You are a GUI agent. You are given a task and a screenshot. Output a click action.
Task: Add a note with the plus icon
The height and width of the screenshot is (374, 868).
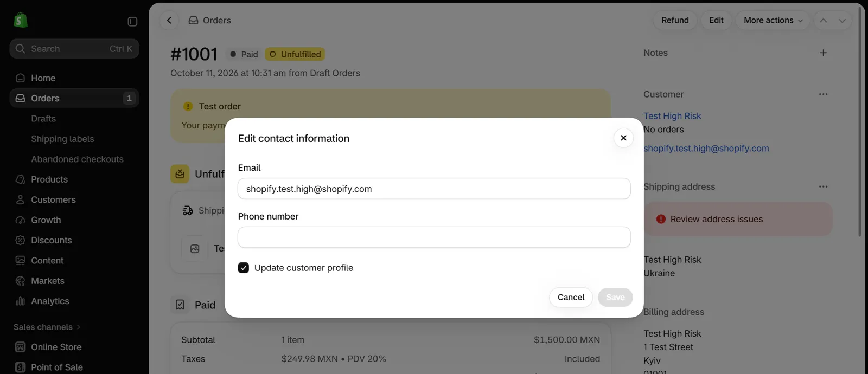click(x=824, y=53)
